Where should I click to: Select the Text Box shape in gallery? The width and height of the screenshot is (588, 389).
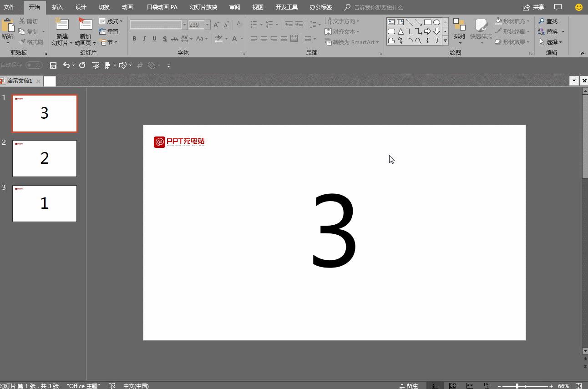[x=391, y=22]
